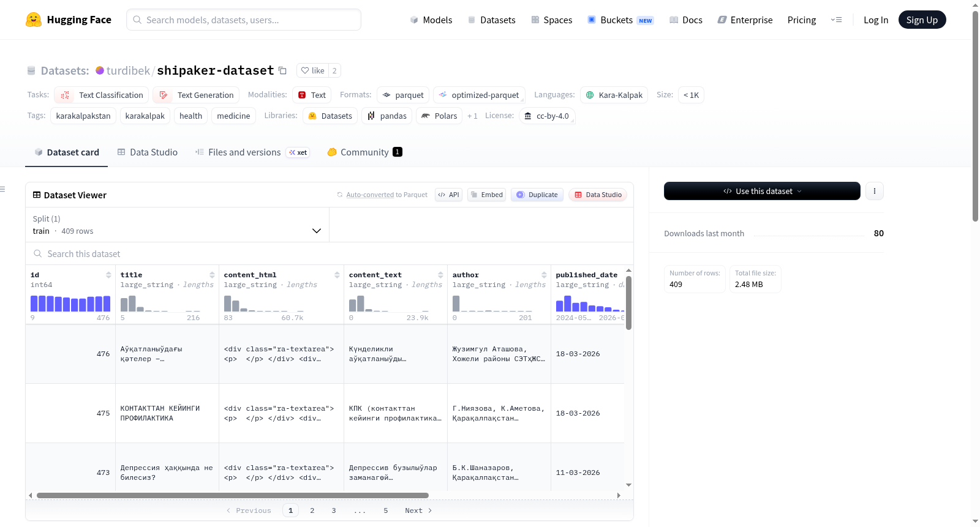Click the Sign Up button

click(922, 20)
